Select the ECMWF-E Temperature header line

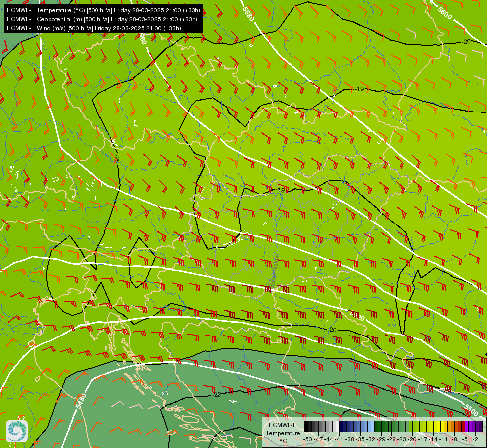[x=103, y=10]
